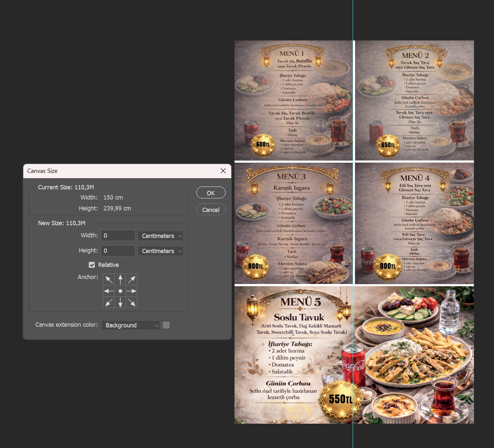
Task: Set anchor to top-right arrow
Action: [132, 280]
